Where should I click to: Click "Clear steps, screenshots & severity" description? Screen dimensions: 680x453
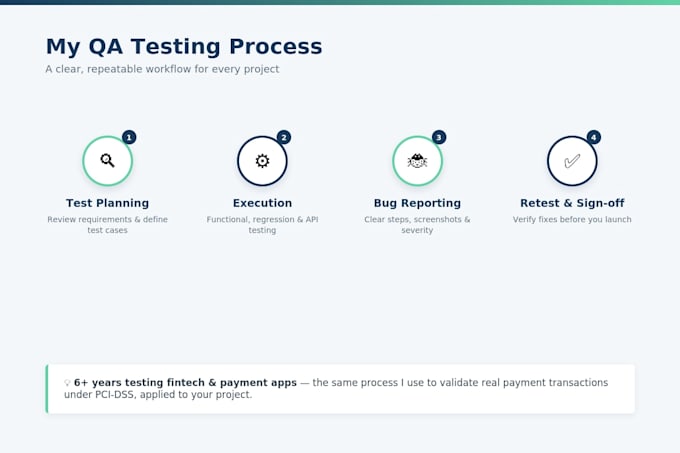[417, 225]
